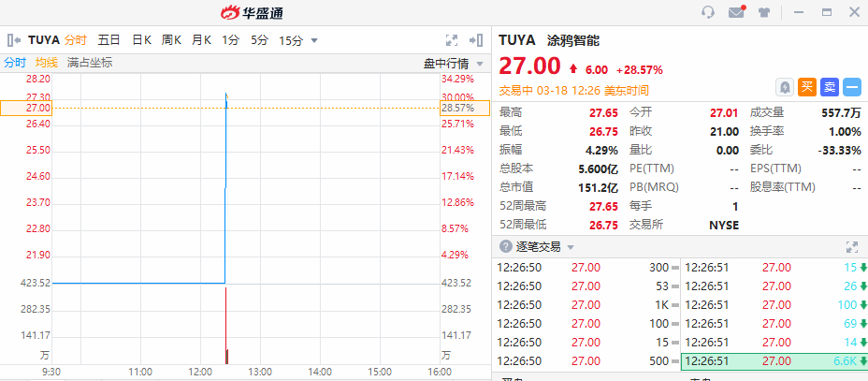Click the green volume bar in chart
868x381 pixels.
pyautogui.click(x=227, y=356)
